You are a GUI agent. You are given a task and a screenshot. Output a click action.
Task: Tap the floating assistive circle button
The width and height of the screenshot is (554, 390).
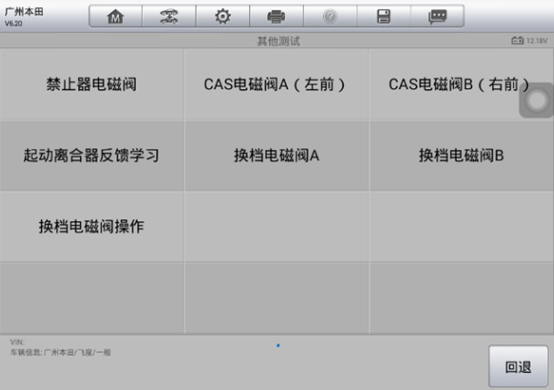536,100
